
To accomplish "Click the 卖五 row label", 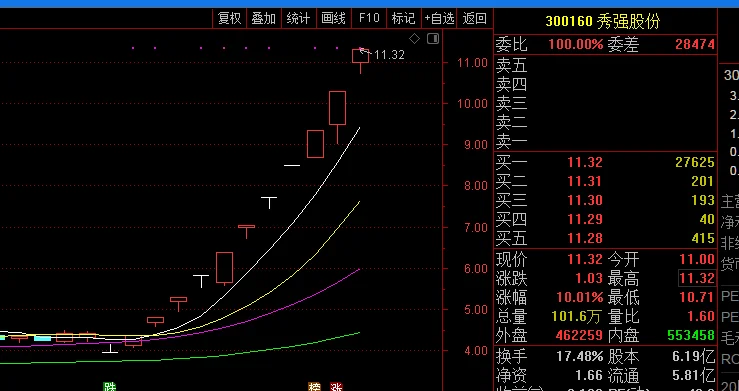I will click(x=511, y=65).
